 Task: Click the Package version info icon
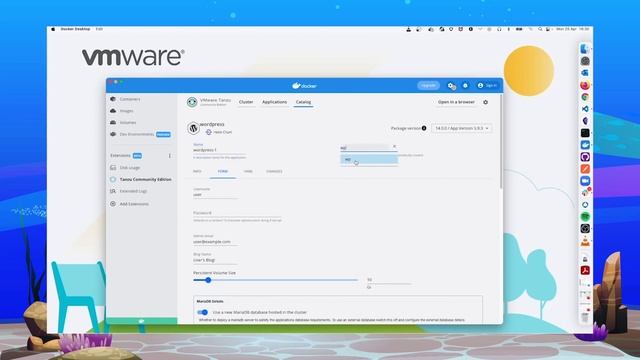tap(424, 128)
